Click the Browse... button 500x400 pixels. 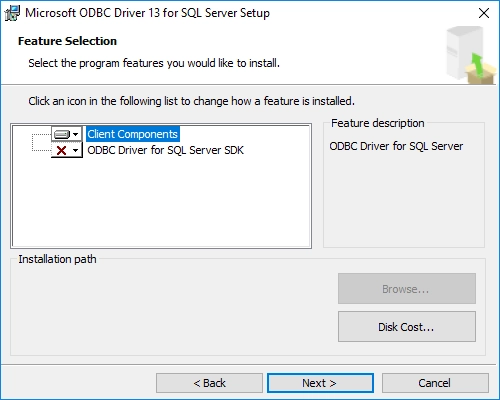click(407, 289)
